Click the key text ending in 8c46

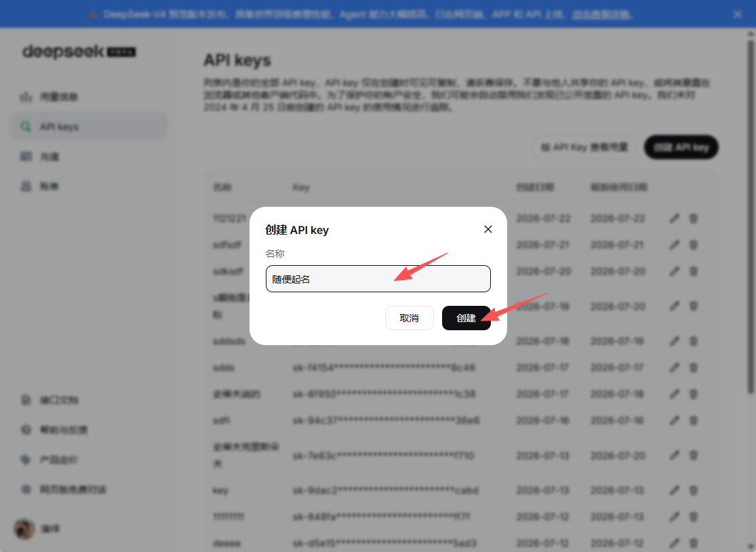point(384,368)
